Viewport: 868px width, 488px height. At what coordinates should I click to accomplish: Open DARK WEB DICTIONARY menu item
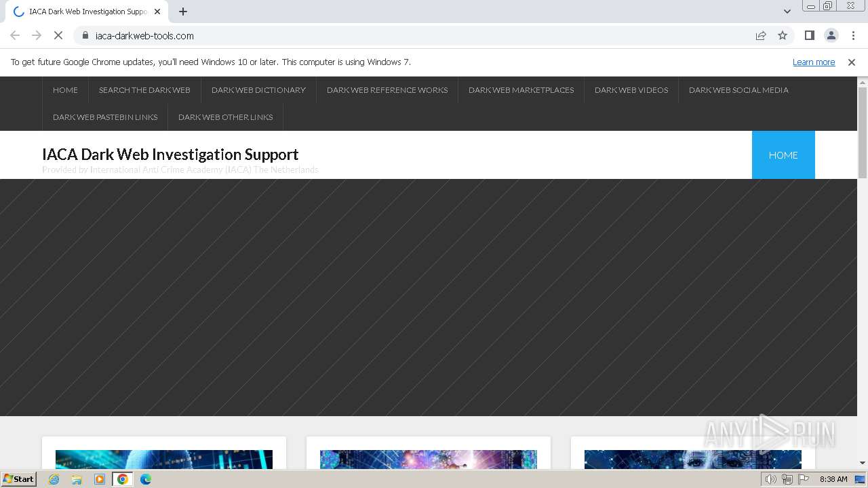point(258,90)
